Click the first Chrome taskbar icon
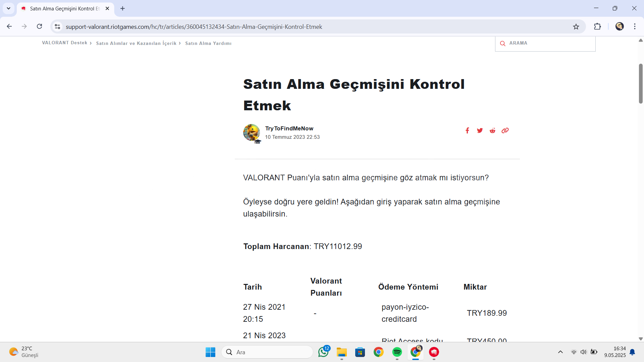Screen dimensions: 644x362 pos(379,352)
